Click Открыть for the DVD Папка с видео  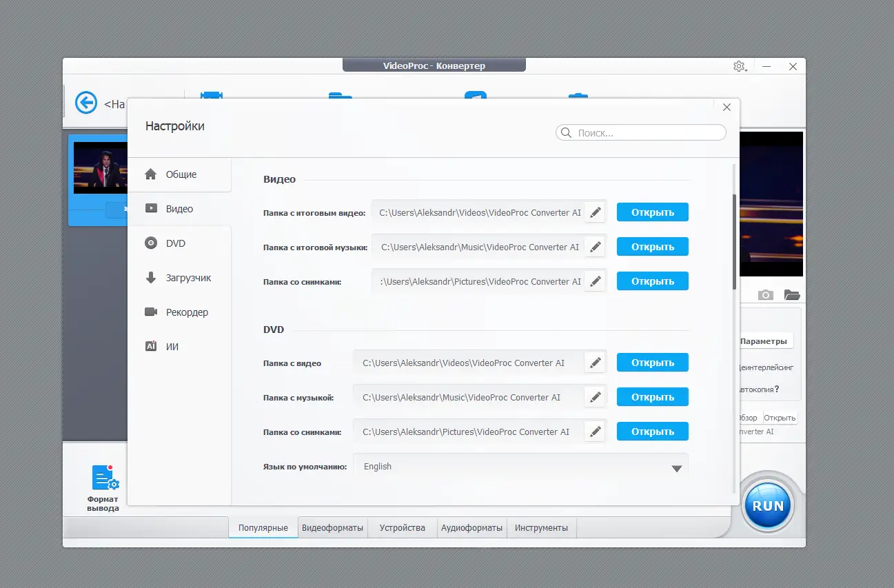pos(653,363)
